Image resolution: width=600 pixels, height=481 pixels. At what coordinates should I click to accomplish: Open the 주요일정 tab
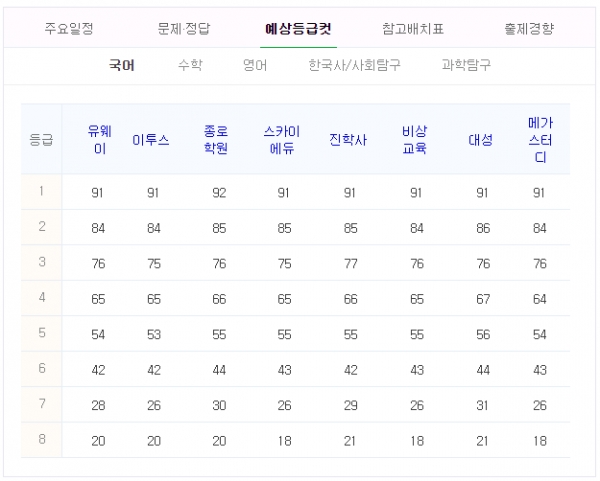(69, 28)
